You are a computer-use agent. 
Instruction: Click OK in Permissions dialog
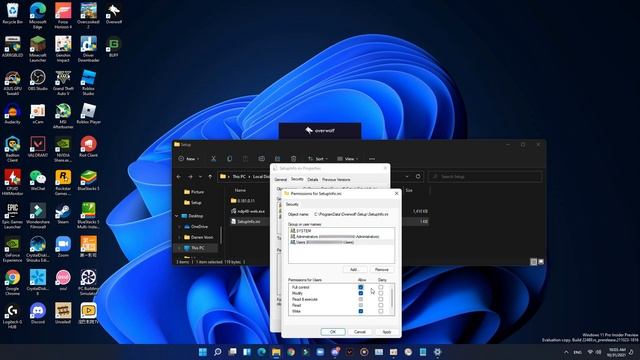(x=333, y=332)
